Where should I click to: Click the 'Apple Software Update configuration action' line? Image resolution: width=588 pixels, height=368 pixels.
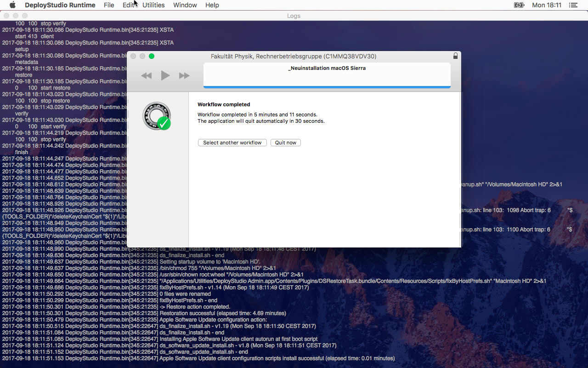point(134,320)
